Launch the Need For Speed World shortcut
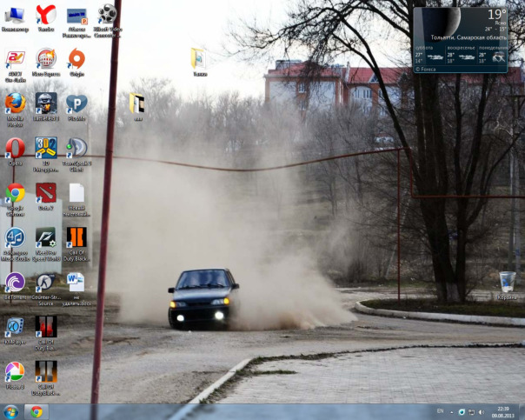Screen dimensions: 525x420 coord(46,244)
